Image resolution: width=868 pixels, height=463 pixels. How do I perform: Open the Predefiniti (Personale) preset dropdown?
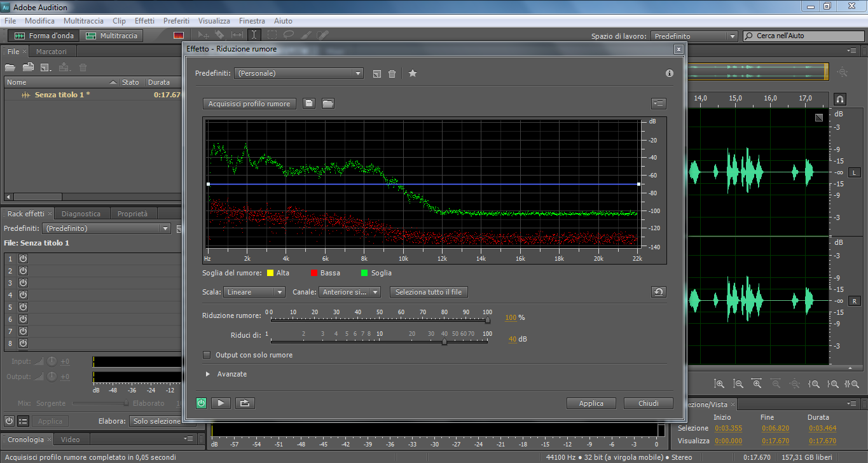298,73
